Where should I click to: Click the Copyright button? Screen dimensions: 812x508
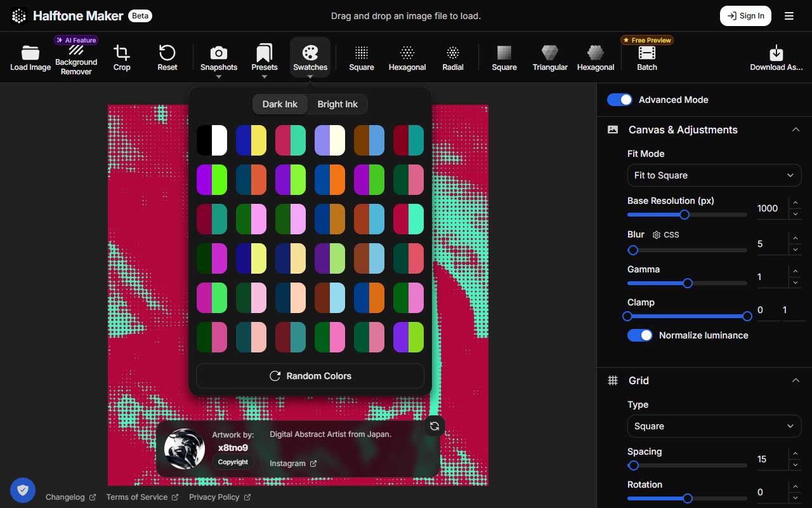[233, 462]
